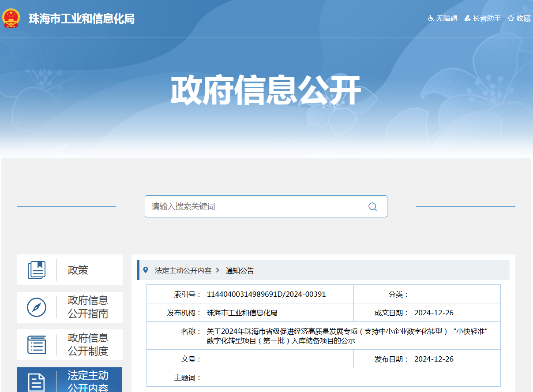Click 珠海市工业和信息化局 site title
This screenshot has width=533, height=392.
82,19
